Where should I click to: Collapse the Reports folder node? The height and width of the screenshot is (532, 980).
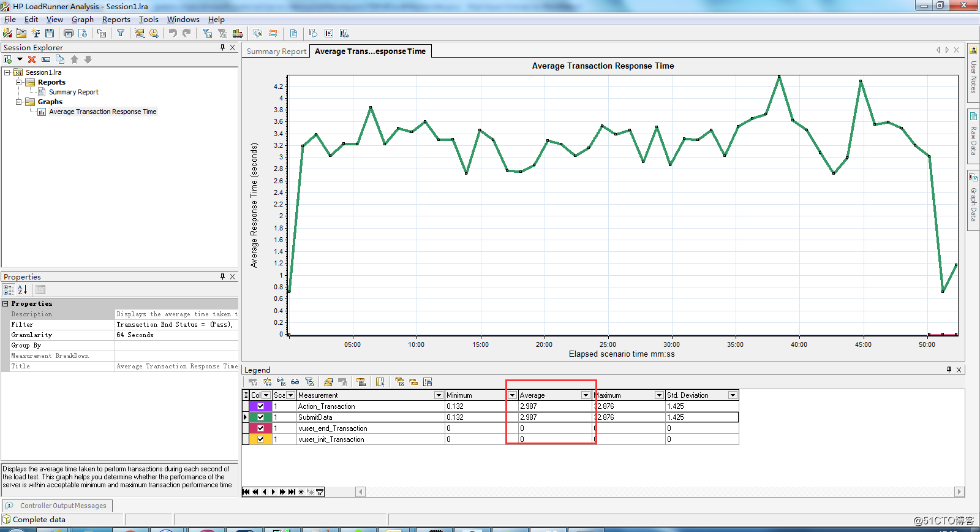(x=18, y=82)
